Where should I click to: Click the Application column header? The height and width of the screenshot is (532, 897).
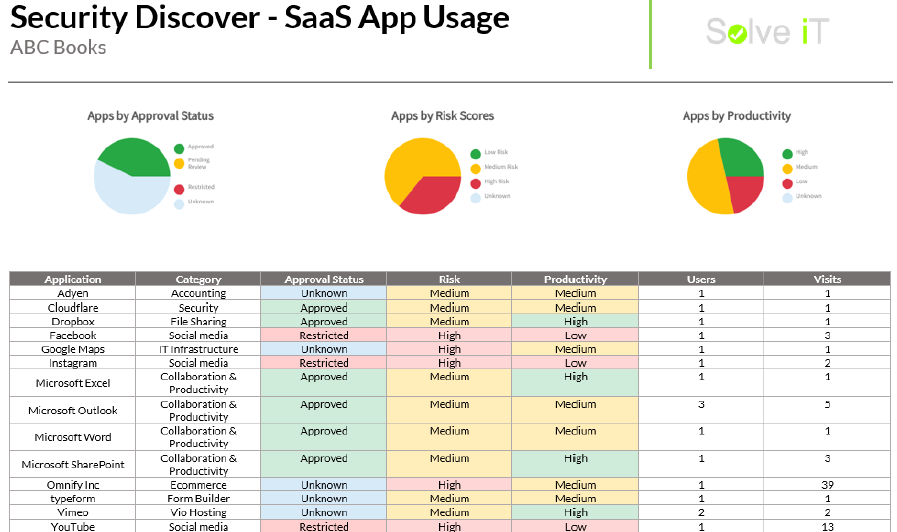pyautogui.click(x=73, y=279)
